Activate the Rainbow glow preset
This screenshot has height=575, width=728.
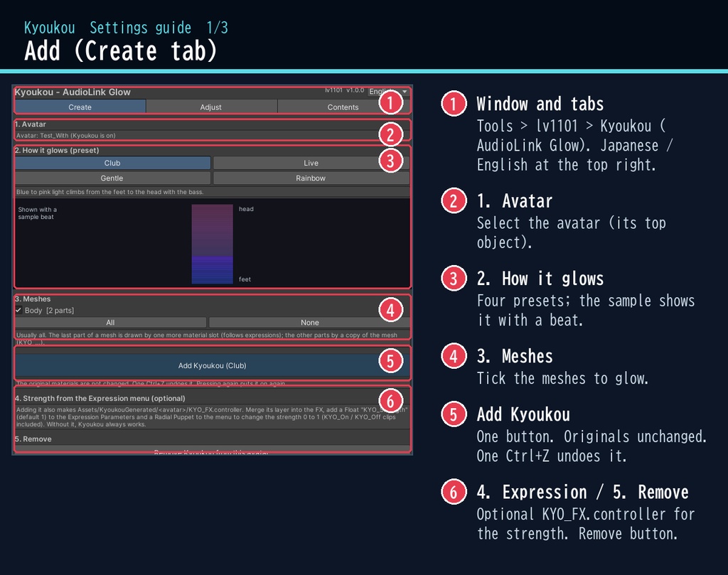311,178
